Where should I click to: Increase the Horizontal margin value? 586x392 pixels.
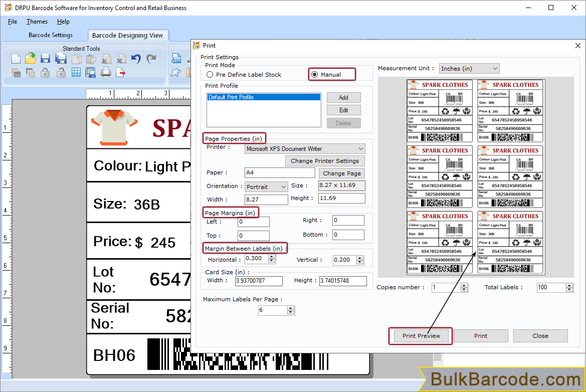[x=272, y=257]
